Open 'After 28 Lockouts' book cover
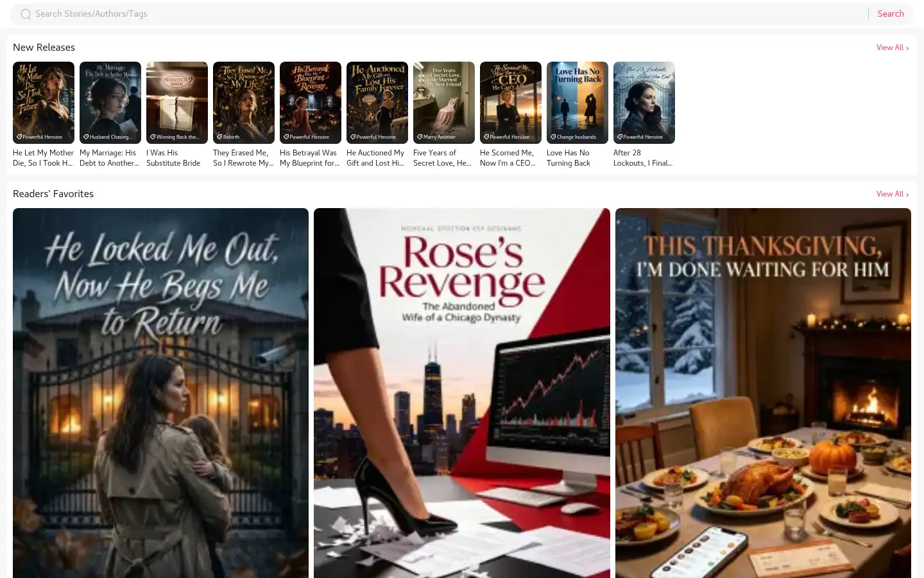 click(x=644, y=103)
